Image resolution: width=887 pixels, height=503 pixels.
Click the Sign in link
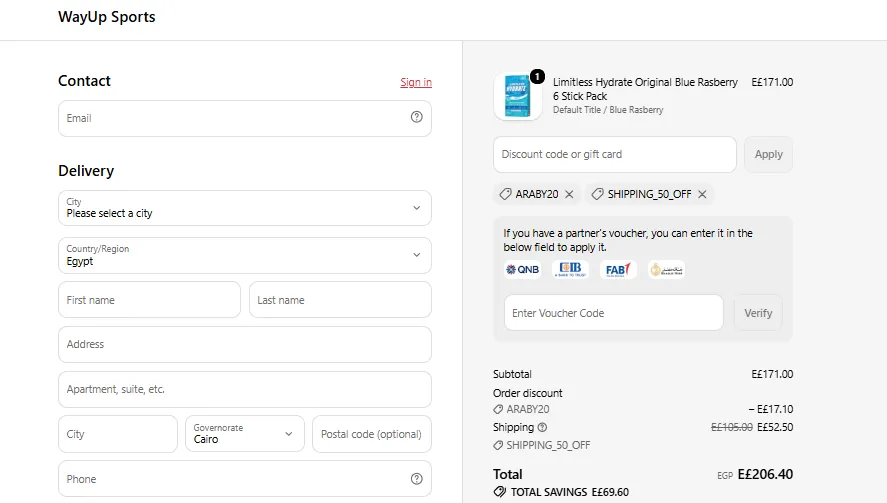pos(416,82)
